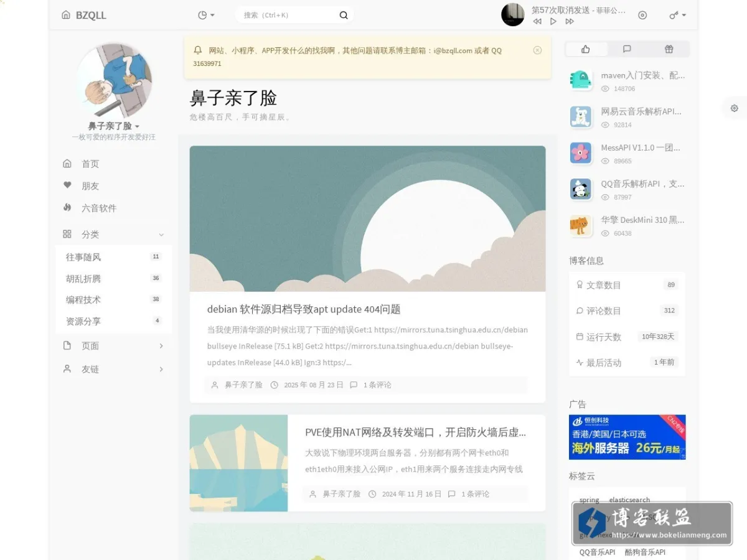Click the flame icon beside 六音软件
Screen dimensions: 747x560
(67, 207)
